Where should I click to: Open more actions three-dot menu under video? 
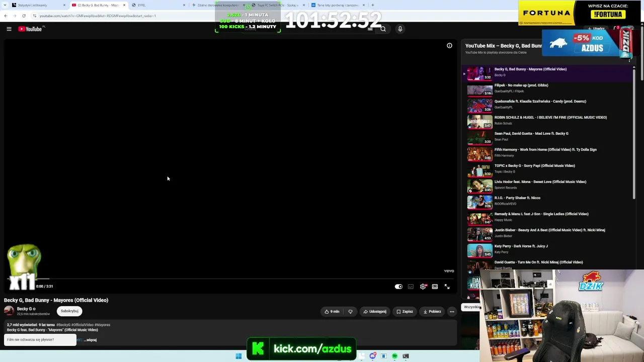[x=452, y=312]
